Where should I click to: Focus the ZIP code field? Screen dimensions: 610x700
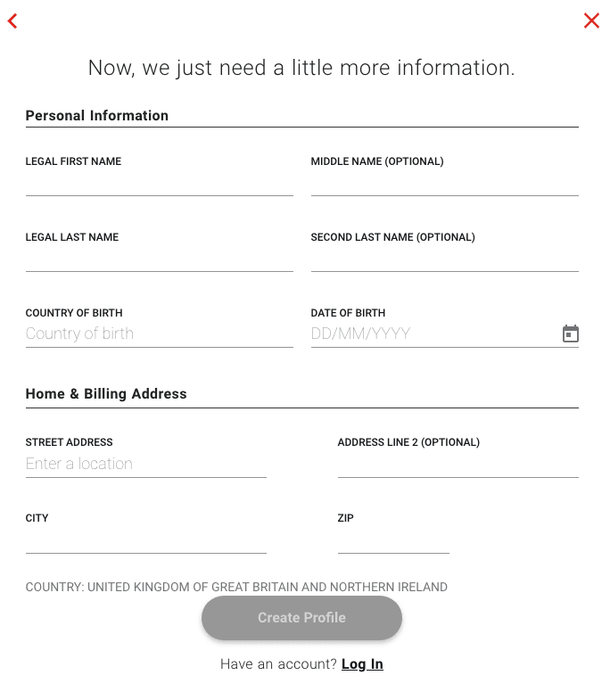point(392,540)
